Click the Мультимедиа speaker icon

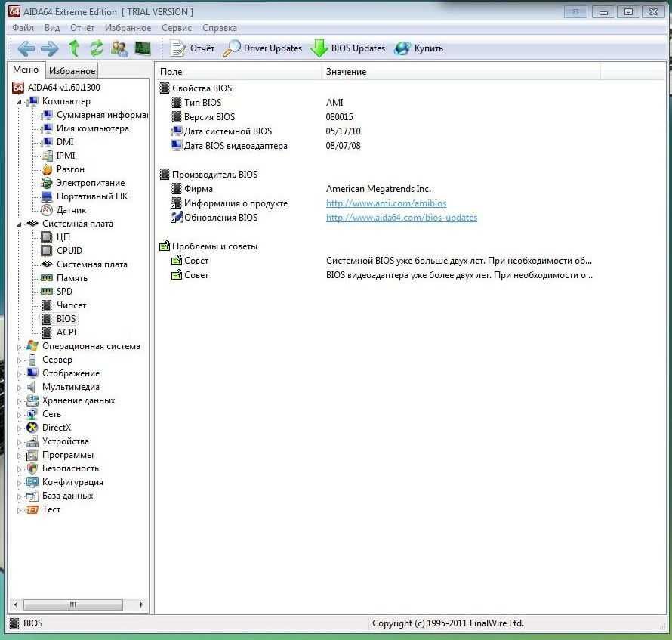(31, 387)
